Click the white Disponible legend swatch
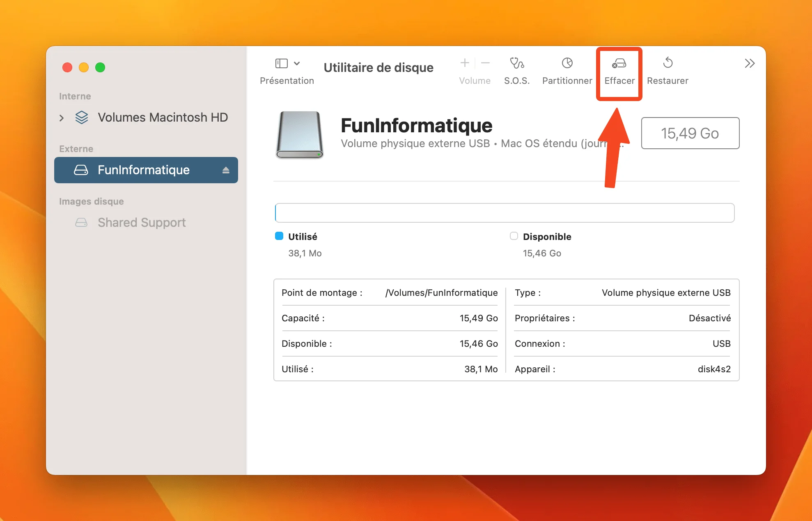Viewport: 812px width, 521px height. pos(514,236)
